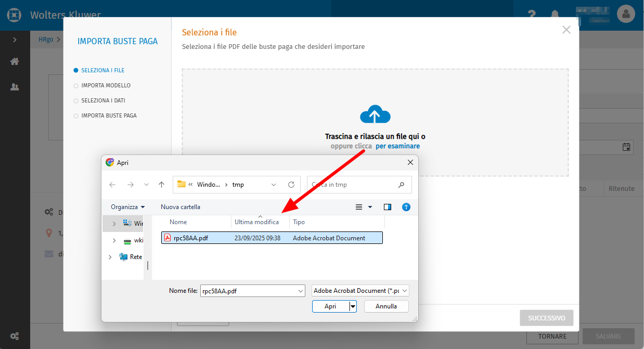Screen dimensions: 644x349
Task: Go forward in the Apri dialog
Action: [131, 185]
